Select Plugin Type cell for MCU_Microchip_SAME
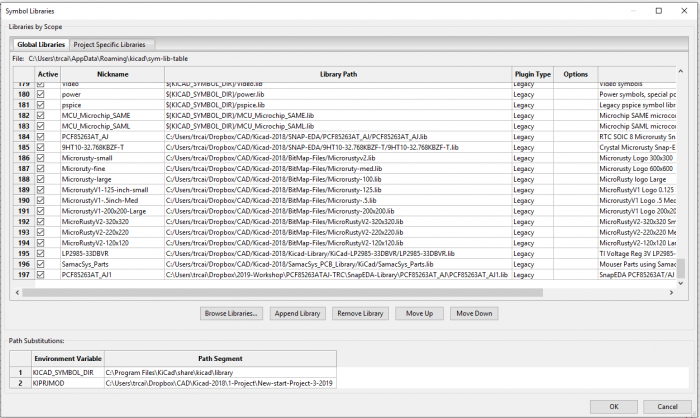Image resolution: width=700 pixels, height=418 pixels. pyautogui.click(x=532, y=115)
